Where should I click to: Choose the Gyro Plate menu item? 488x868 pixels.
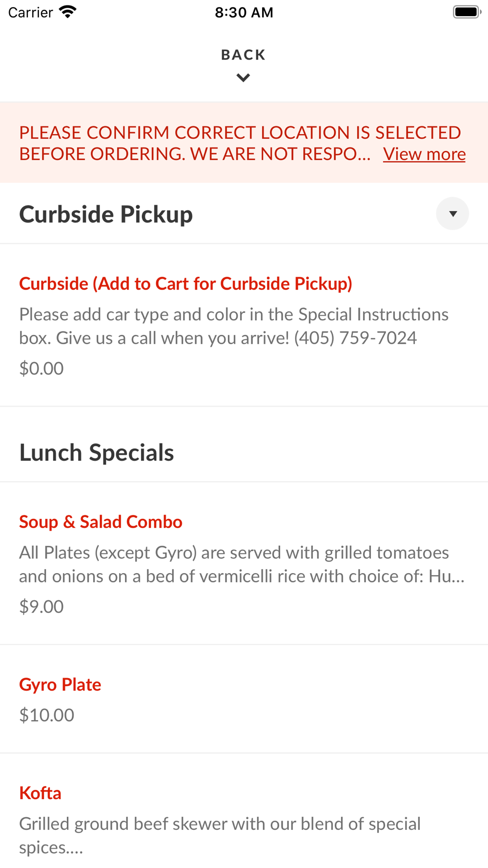(x=60, y=684)
